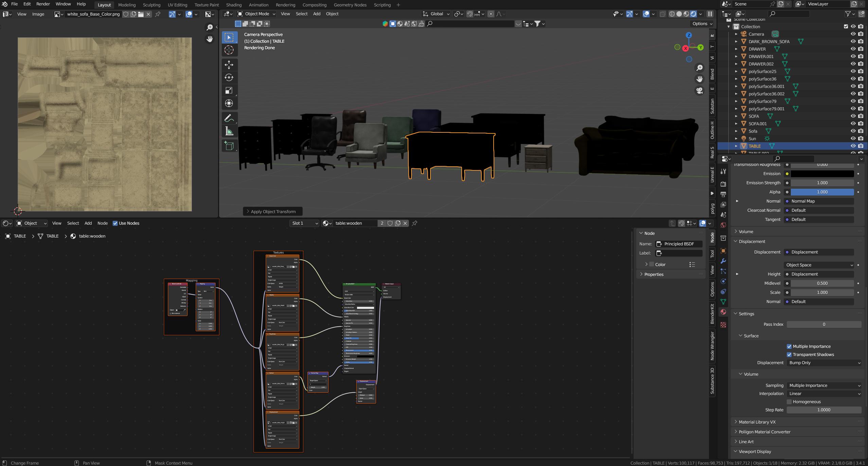The width and height of the screenshot is (868, 466).
Task: Click the Pass Index field
Action: pos(824,324)
